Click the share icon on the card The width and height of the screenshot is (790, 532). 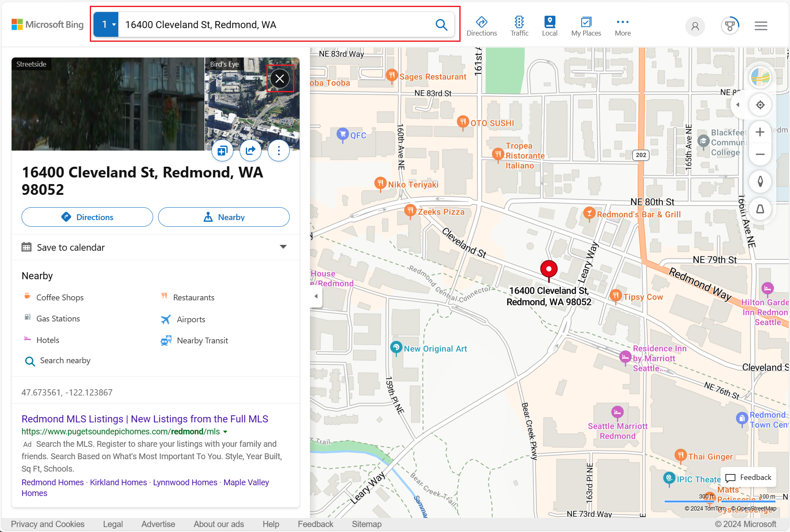coord(251,151)
